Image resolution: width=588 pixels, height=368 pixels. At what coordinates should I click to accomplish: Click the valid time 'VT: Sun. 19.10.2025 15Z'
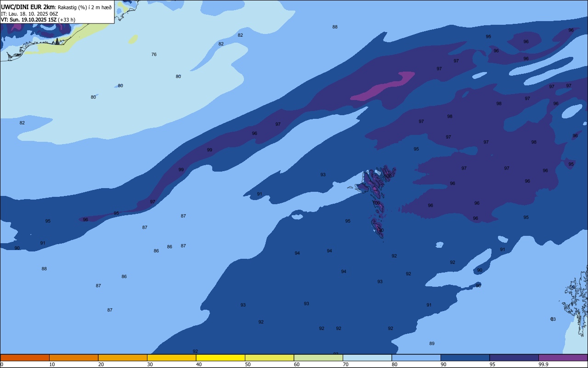click(x=28, y=20)
